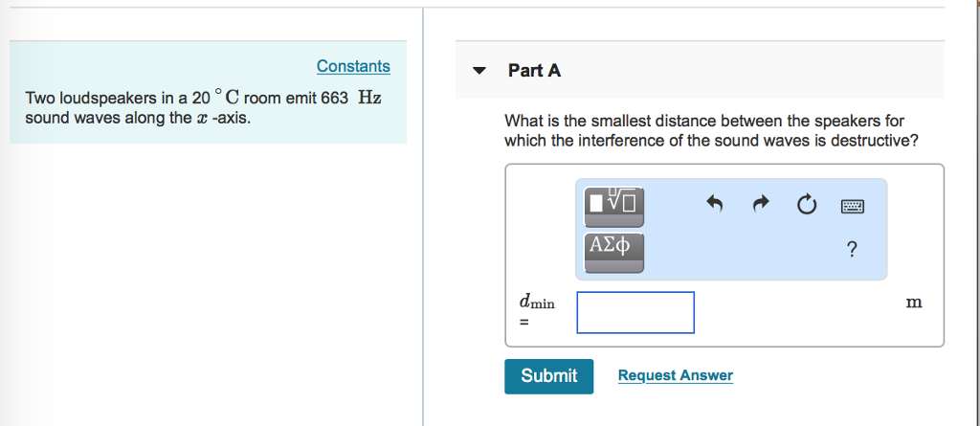
Task: Click the d_min variable label
Action: coord(536,303)
